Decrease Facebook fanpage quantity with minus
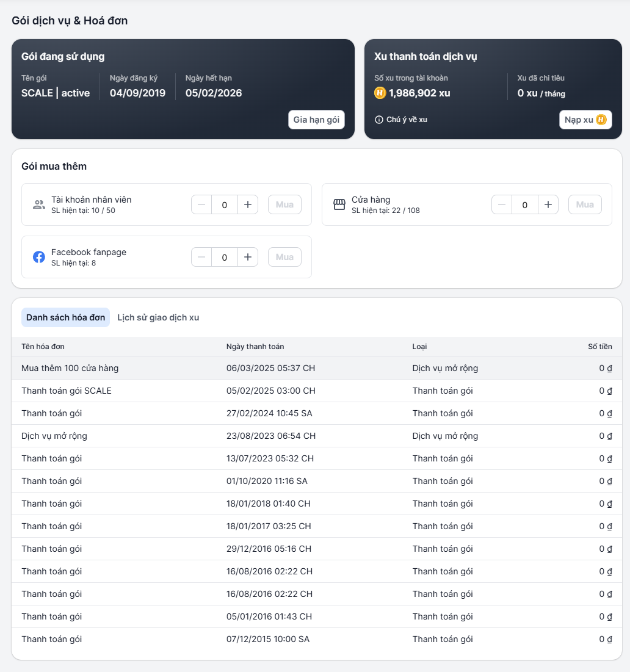The width and height of the screenshot is (630, 672). pos(201,258)
